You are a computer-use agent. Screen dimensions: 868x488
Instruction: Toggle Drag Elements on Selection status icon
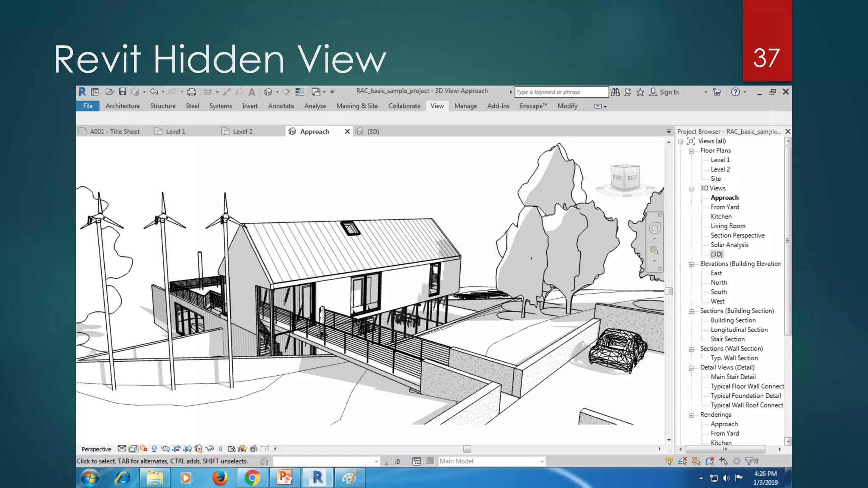pos(723,461)
